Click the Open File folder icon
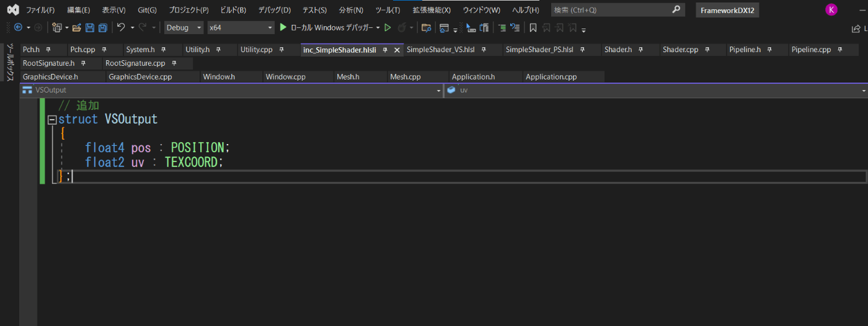868x326 pixels. tap(77, 27)
